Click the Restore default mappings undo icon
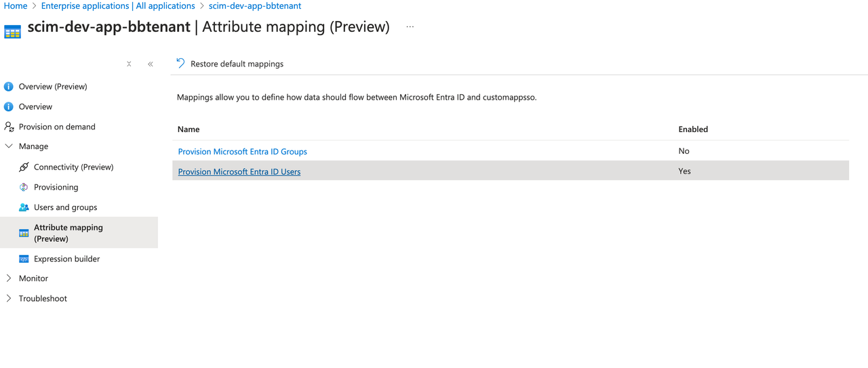Image resolution: width=868 pixels, height=368 pixels. [180, 64]
